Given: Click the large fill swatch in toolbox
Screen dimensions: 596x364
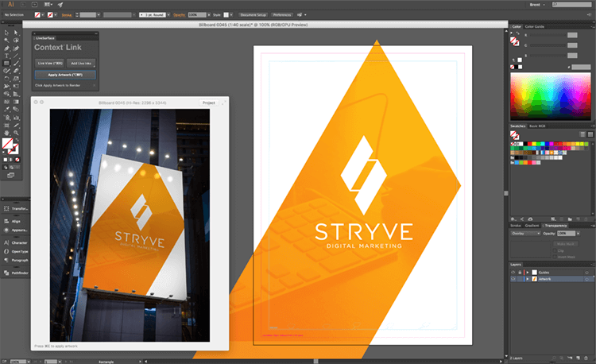Looking at the screenshot, I should tap(7, 144).
